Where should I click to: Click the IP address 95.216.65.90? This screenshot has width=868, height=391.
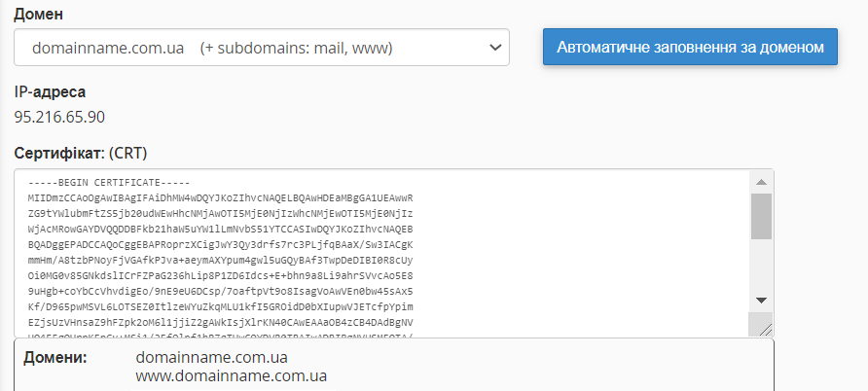click(59, 118)
